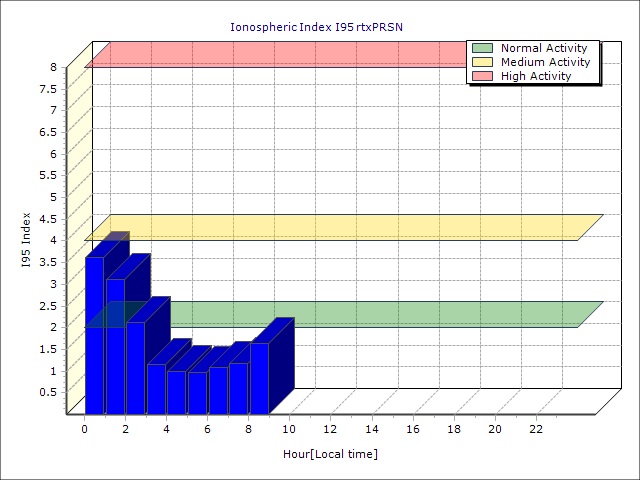
Task: Select the 'Medium Activity' legend label
Action: pos(545,62)
